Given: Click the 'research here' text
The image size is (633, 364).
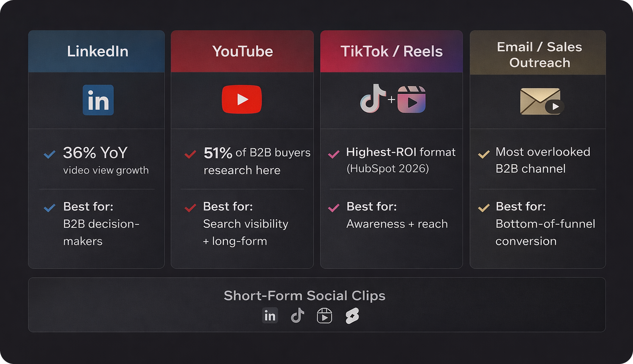Looking at the screenshot, I should 242,170.
